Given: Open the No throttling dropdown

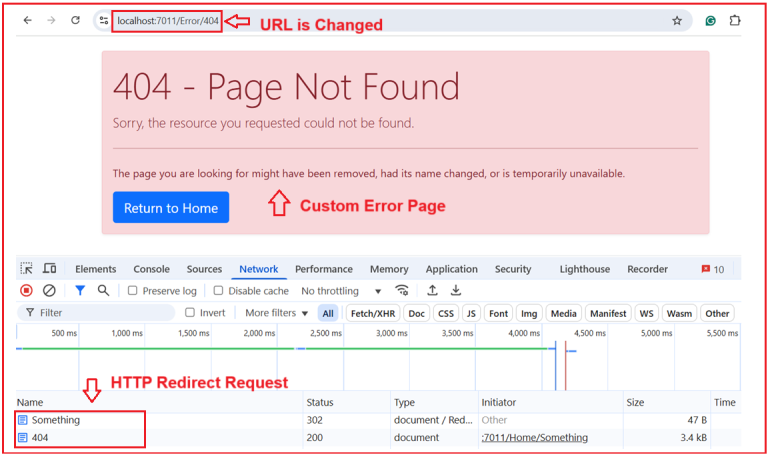Looking at the screenshot, I should click(x=342, y=291).
